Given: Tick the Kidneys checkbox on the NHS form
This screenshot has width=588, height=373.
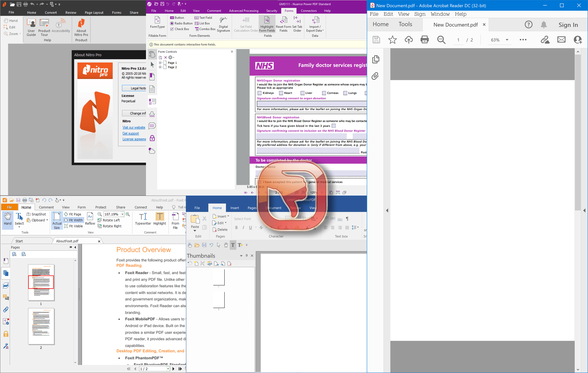Looking at the screenshot, I should click(x=259, y=93).
